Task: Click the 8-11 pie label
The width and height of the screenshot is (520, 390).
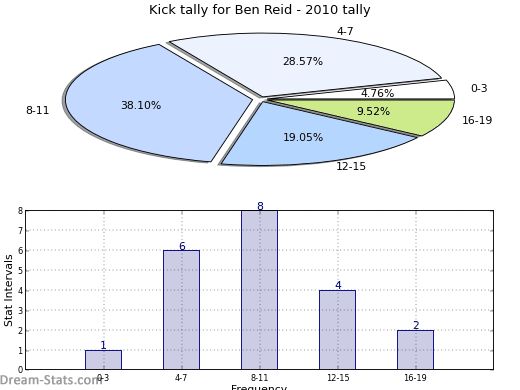Action: (38, 110)
